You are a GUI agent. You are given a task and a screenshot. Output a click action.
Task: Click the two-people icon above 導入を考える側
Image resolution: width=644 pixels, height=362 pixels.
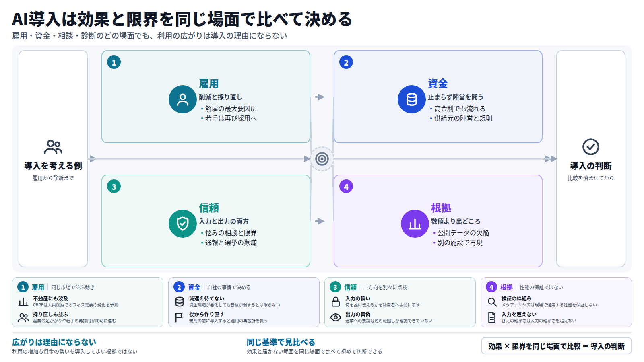click(x=53, y=147)
